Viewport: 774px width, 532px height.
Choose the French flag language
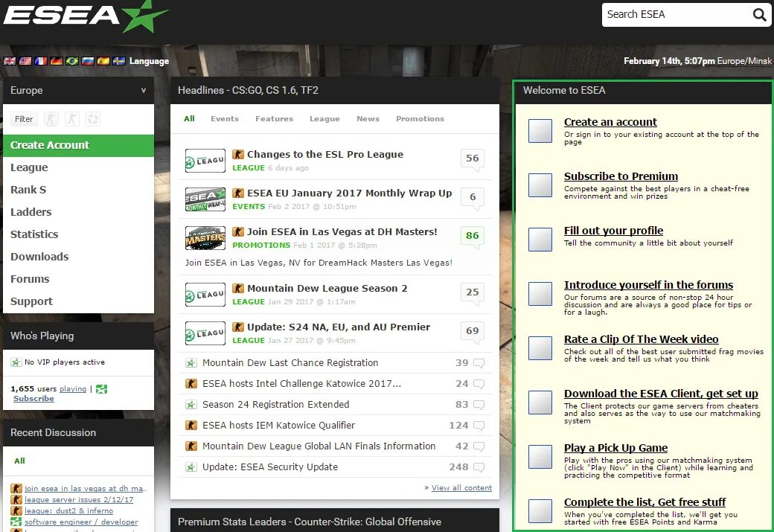(x=41, y=61)
